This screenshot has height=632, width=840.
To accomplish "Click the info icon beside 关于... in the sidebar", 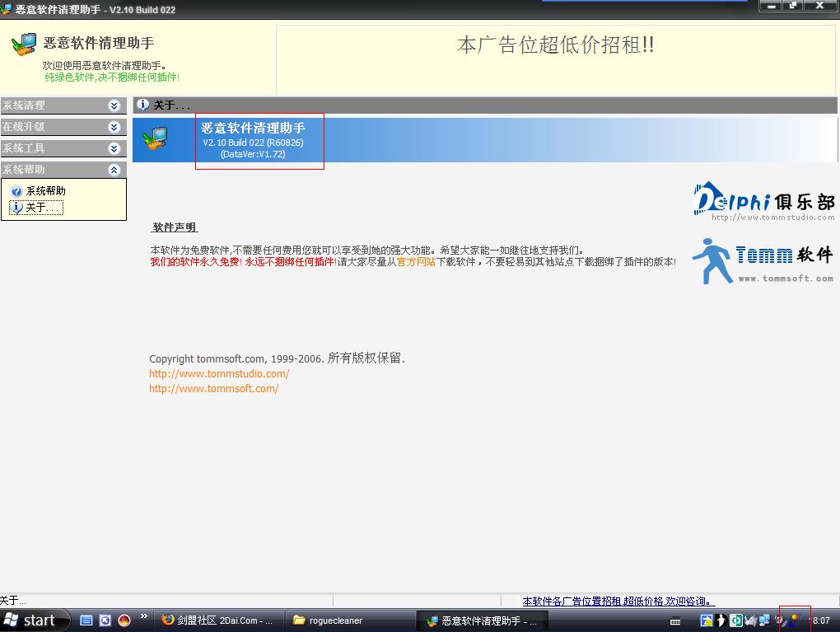I will (x=16, y=208).
